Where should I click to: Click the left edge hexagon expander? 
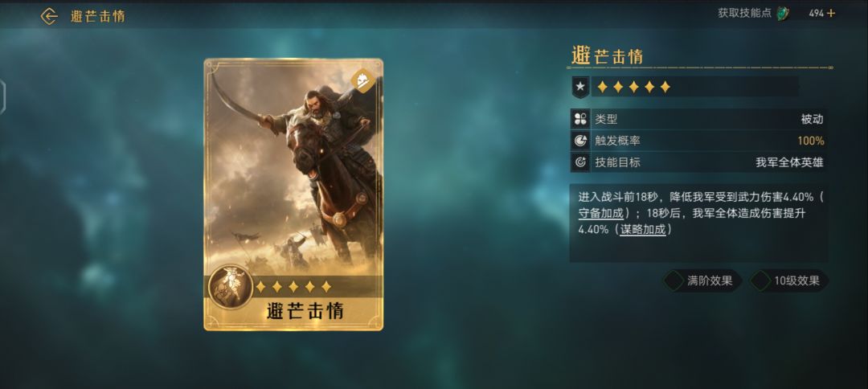(2, 97)
